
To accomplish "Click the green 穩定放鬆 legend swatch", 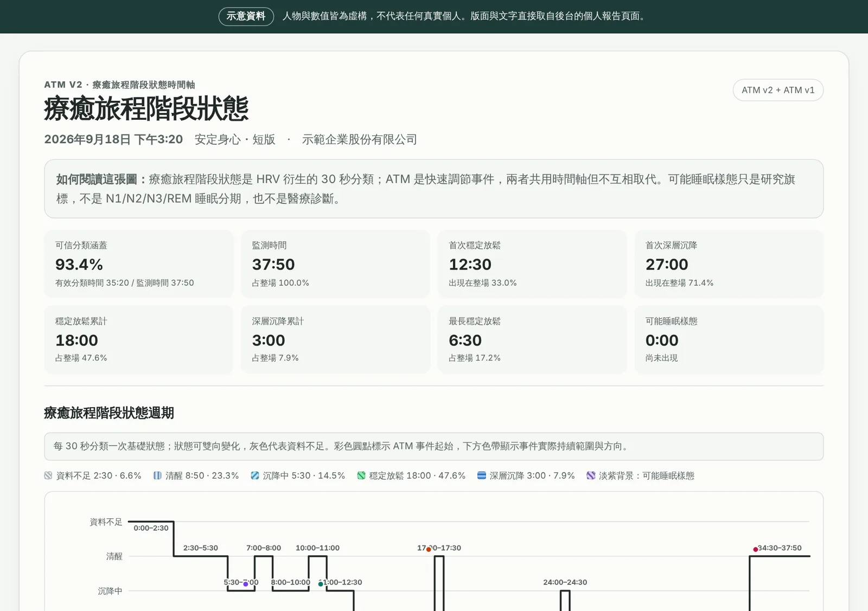I will coord(361,475).
